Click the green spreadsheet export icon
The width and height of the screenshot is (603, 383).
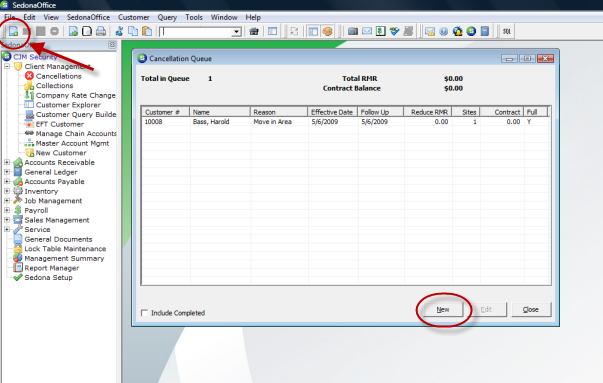[x=380, y=31]
